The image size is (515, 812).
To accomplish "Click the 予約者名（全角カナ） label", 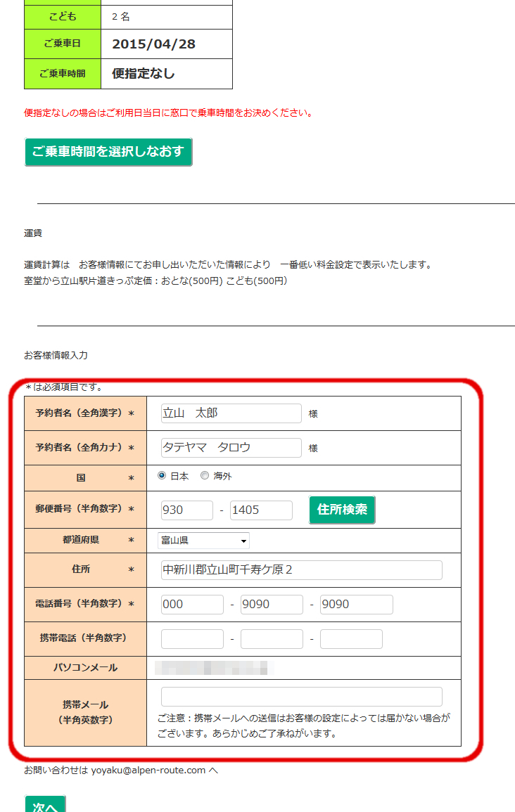I will point(85,447).
